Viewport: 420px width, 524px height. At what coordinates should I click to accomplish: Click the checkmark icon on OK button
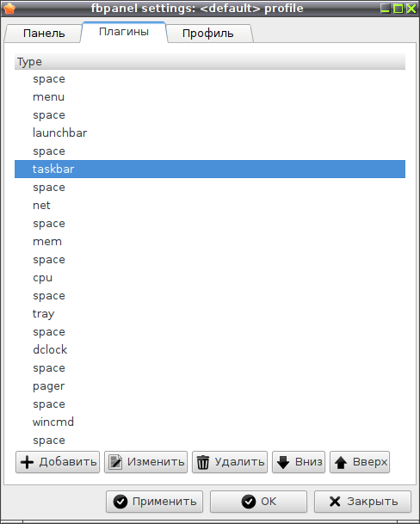(x=249, y=502)
